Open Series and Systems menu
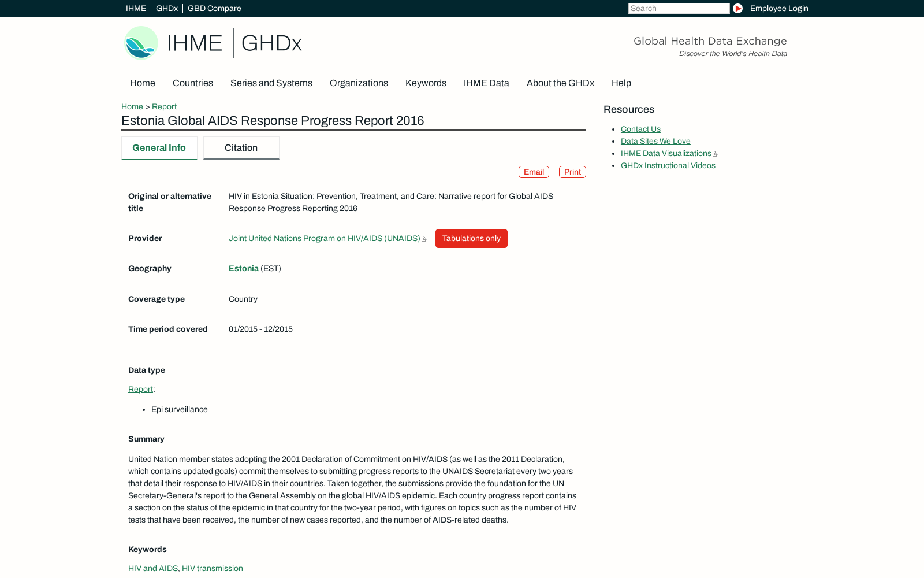The width and height of the screenshot is (924, 578). 271,83
